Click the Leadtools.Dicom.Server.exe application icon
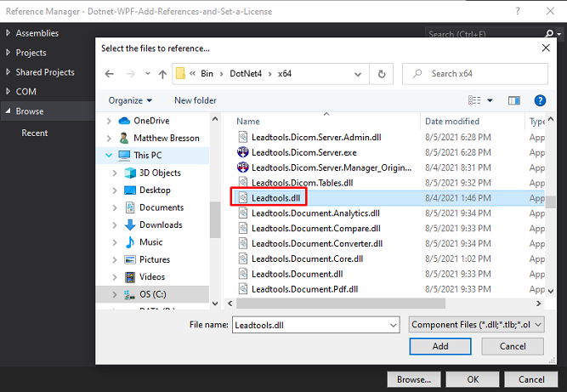Screen dimensions: 567x392 pyautogui.click(x=242, y=152)
